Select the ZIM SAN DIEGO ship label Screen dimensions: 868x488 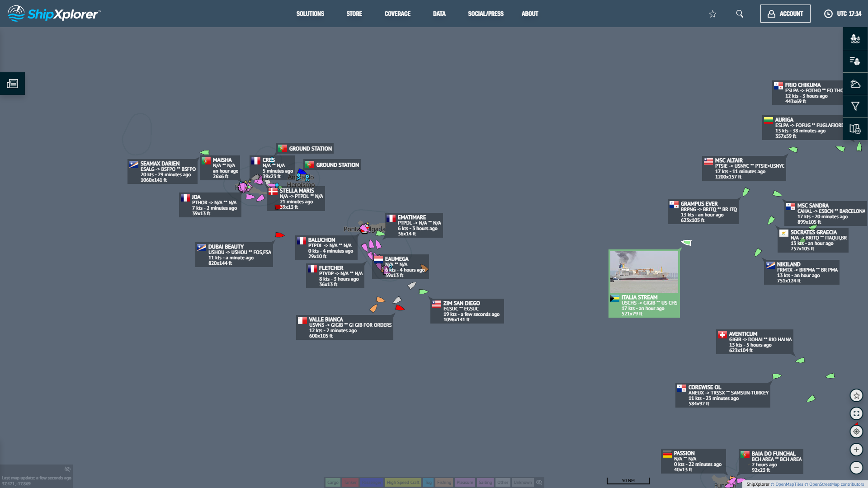(x=467, y=311)
